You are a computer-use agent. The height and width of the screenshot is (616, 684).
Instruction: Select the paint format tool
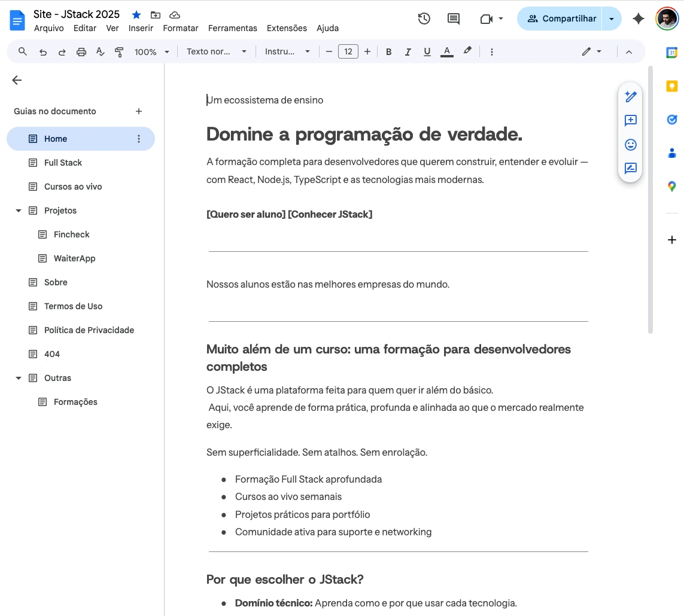click(119, 52)
